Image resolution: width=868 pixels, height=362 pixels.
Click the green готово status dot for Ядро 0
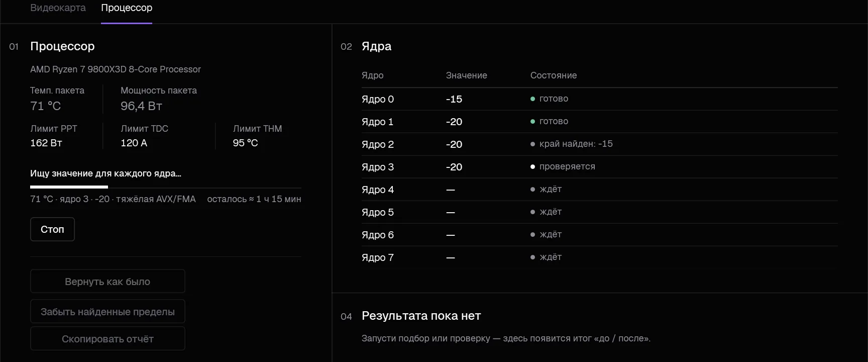click(532, 99)
